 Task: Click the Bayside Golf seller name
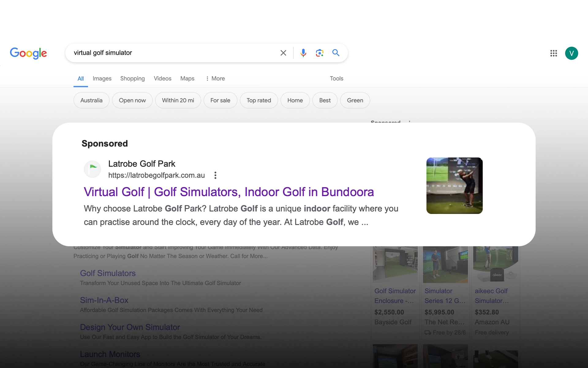point(393,322)
